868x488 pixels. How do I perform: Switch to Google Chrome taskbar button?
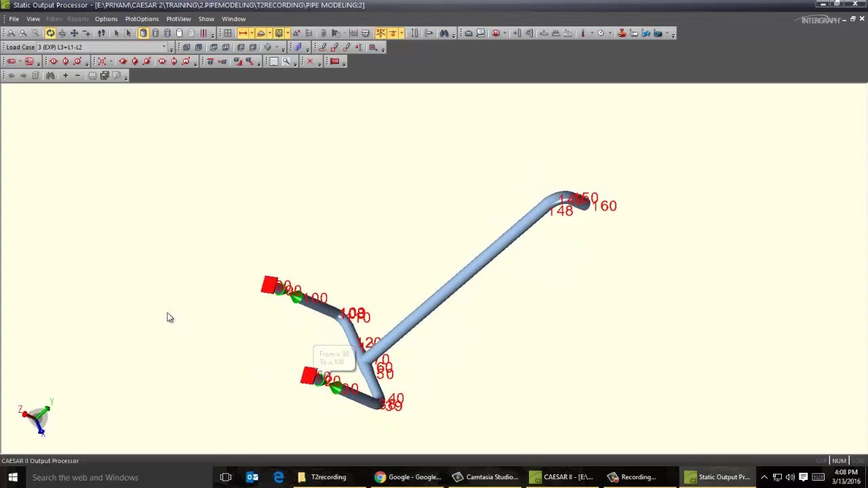click(x=407, y=477)
